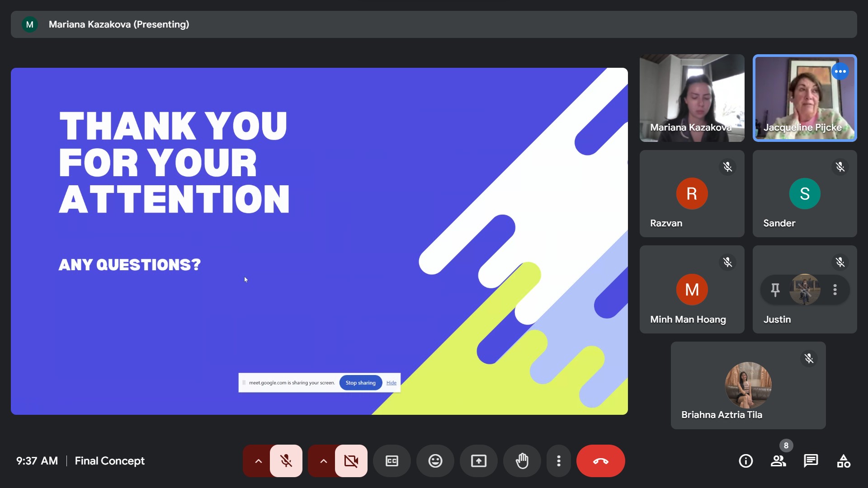The image size is (868, 488).
Task: Open meeting details info icon
Action: pos(745,461)
